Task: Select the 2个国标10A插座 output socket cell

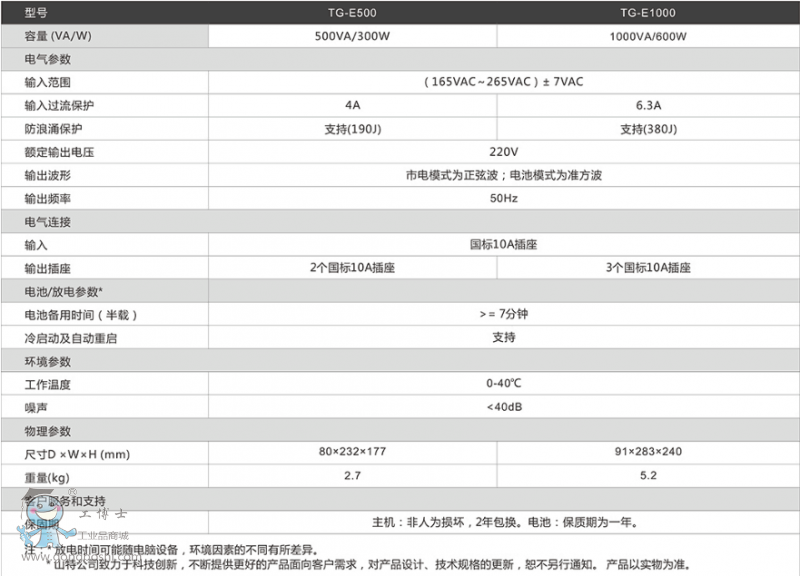Action: 352,268
